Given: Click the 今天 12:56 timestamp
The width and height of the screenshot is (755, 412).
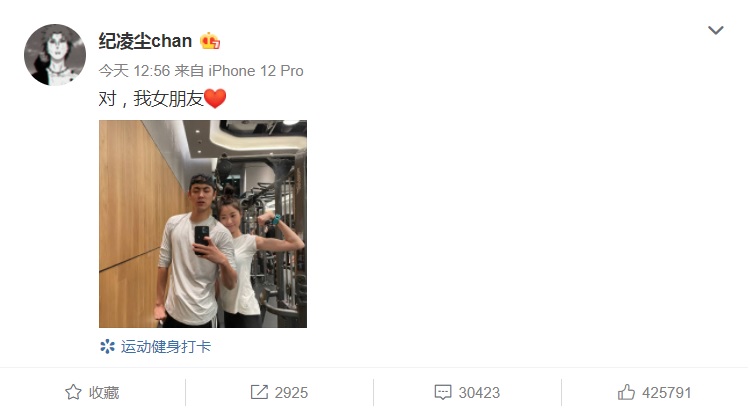Looking at the screenshot, I should coord(134,71).
